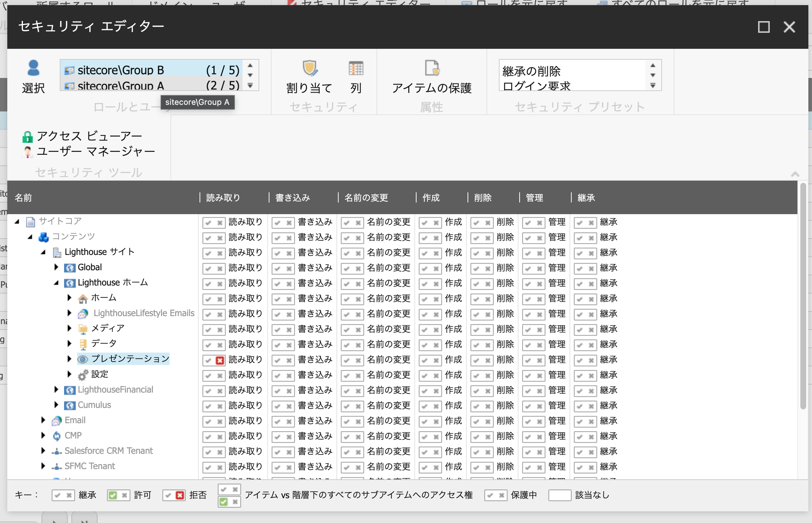Collapse the コンテンツ tree node
Image resolution: width=812 pixels, height=523 pixels.
point(30,237)
